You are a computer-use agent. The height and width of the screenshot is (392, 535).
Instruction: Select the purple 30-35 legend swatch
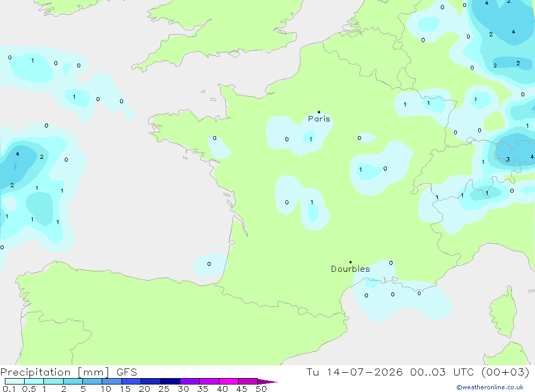coord(190,381)
